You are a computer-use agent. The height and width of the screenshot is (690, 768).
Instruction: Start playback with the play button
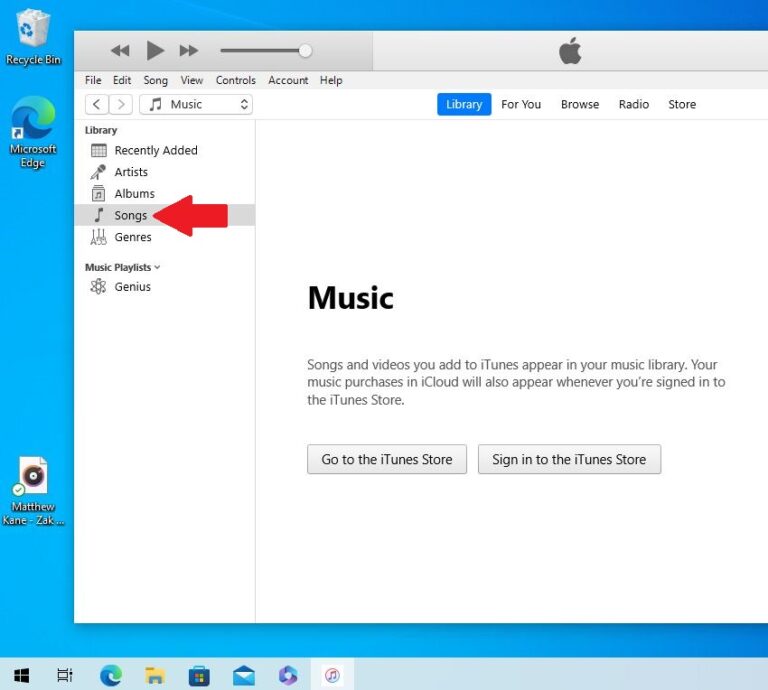[155, 50]
